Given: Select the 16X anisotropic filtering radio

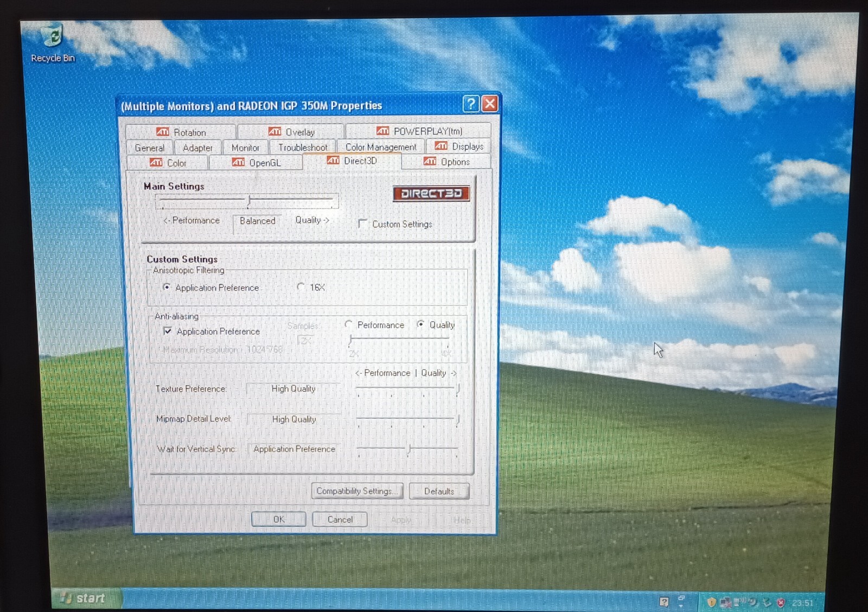Looking at the screenshot, I should click(301, 286).
